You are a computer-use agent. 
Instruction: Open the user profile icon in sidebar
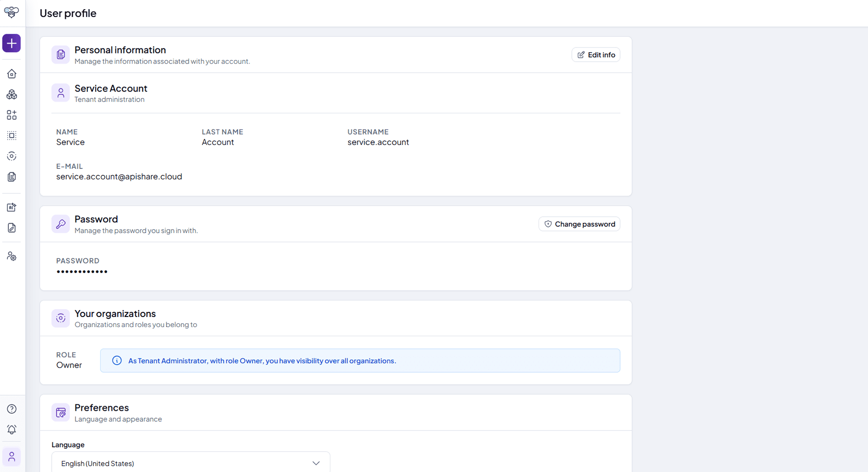[11, 456]
